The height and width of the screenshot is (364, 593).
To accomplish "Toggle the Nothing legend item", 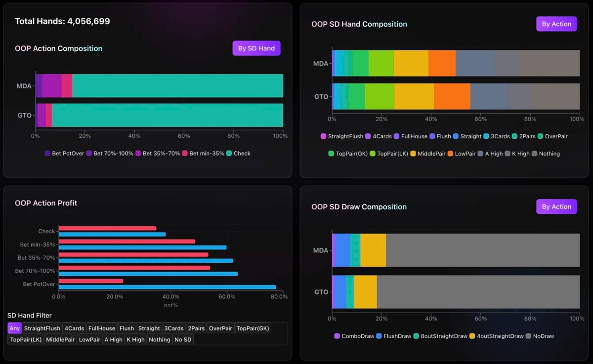I will point(535,154).
